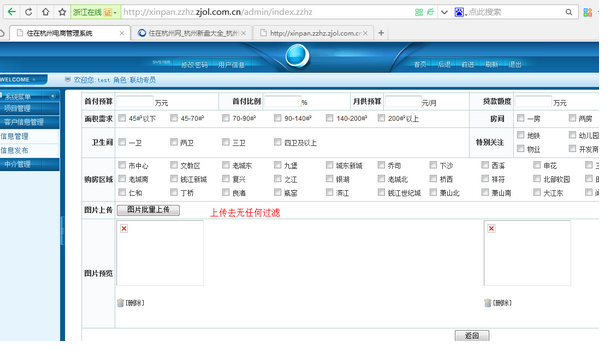Reload the page with the refresh icon
The height and width of the screenshot is (364, 613).
(x=29, y=12)
